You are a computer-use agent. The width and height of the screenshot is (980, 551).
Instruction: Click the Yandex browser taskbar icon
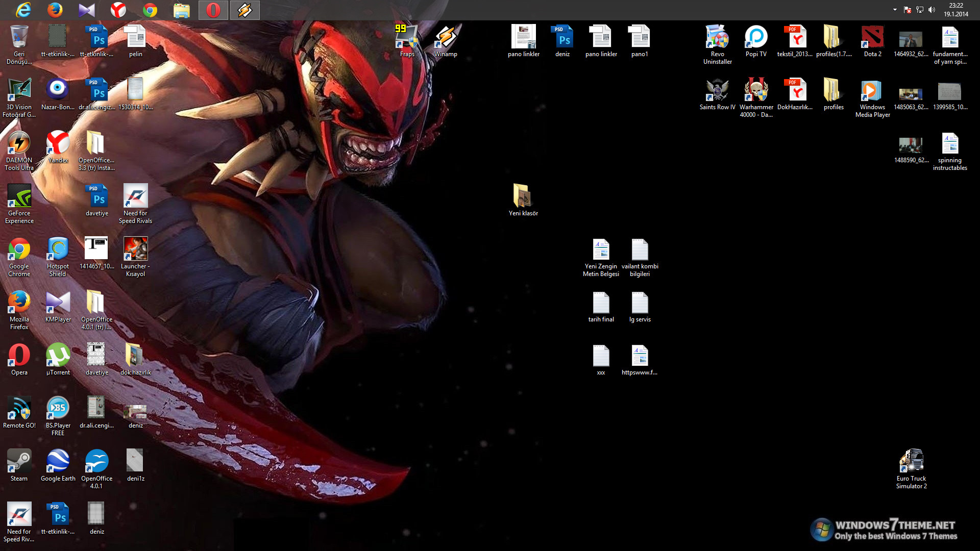(x=118, y=10)
